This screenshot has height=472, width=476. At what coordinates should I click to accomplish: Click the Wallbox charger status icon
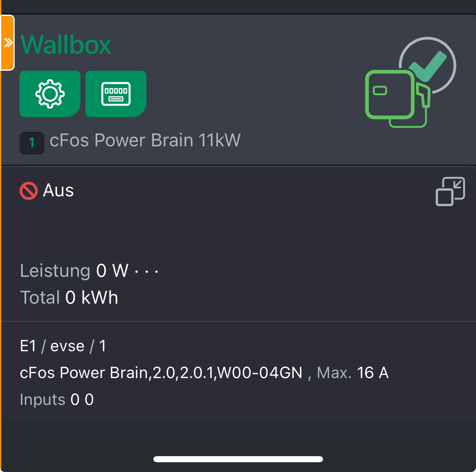tap(411, 82)
